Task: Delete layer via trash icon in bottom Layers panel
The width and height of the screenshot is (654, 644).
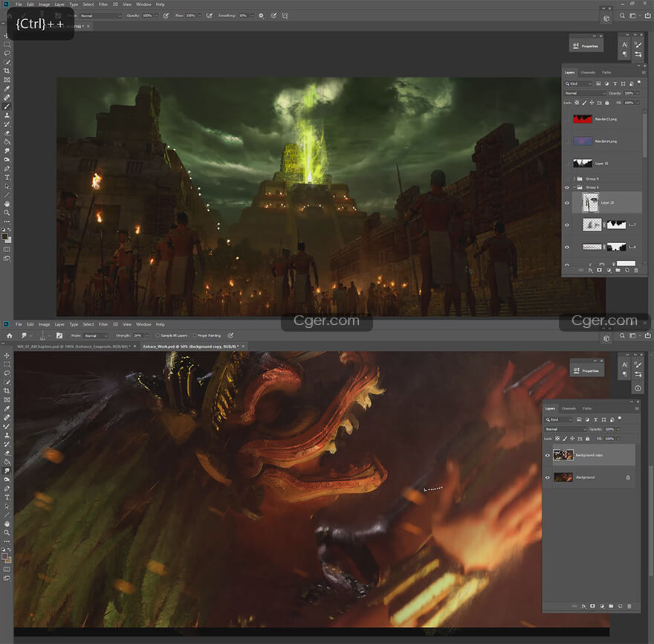Action: click(x=629, y=606)
